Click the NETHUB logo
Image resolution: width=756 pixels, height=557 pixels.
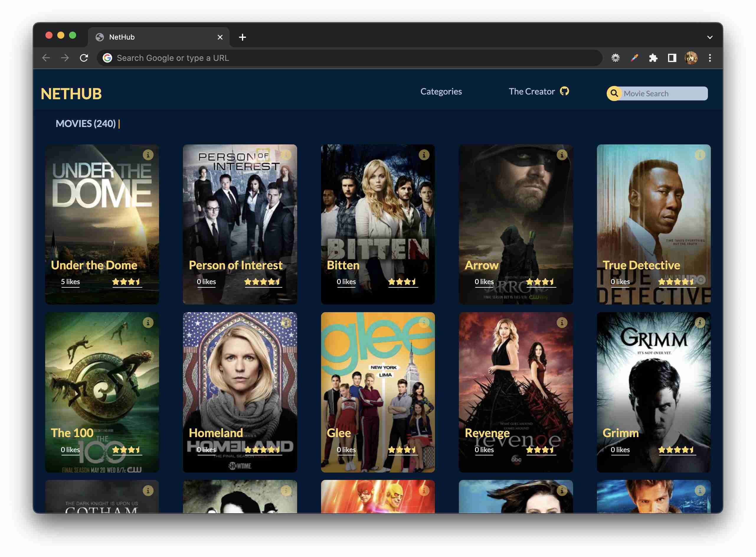(x=71, y=94)
